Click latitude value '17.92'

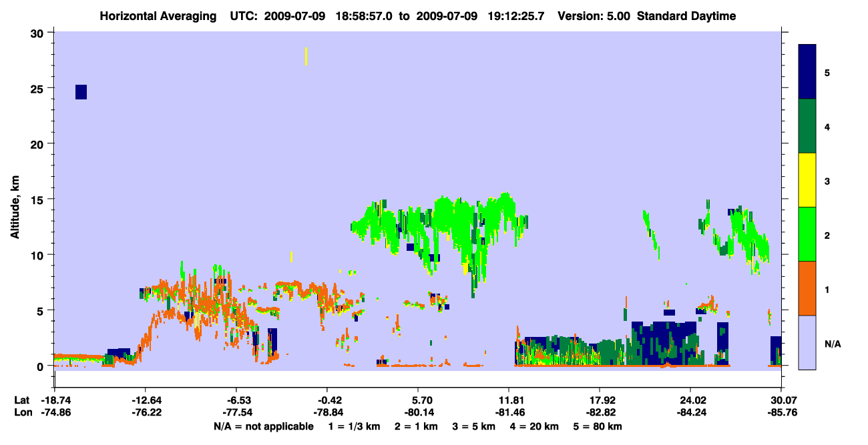pos(600,400)
